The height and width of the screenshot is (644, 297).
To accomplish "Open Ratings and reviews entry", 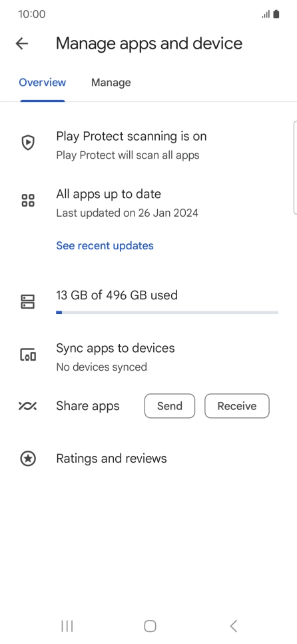I will tap(148, 459).
